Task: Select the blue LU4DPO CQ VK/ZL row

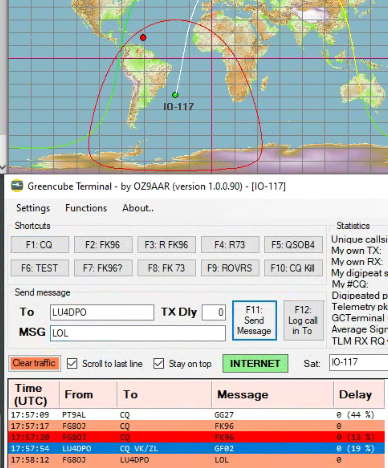Action: click(197, 448)
